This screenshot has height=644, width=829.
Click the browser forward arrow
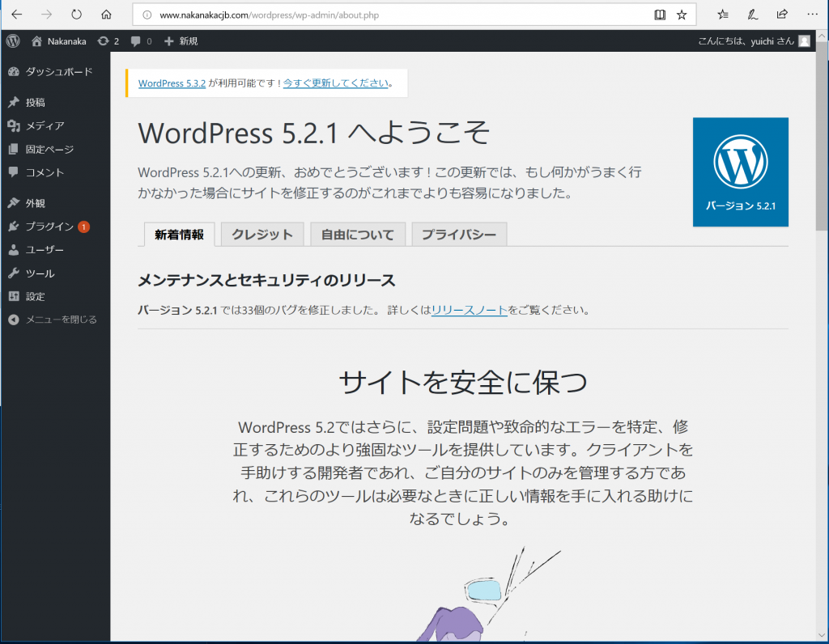tap(46, 15)
